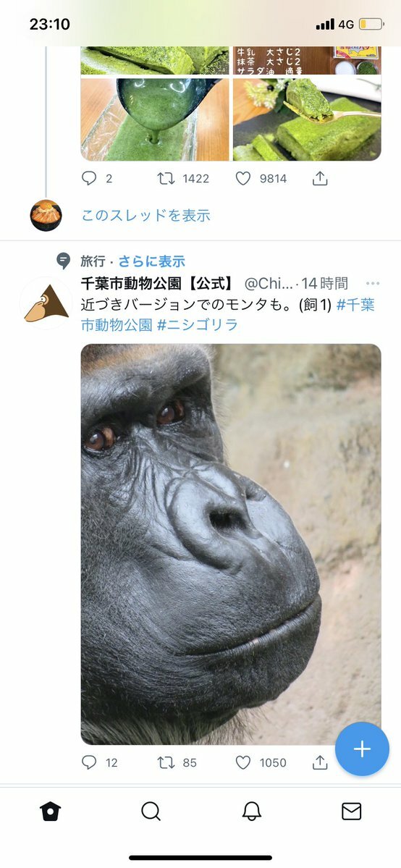
Task: Open the Notifications bell tab
Action: tap(251, 812)
